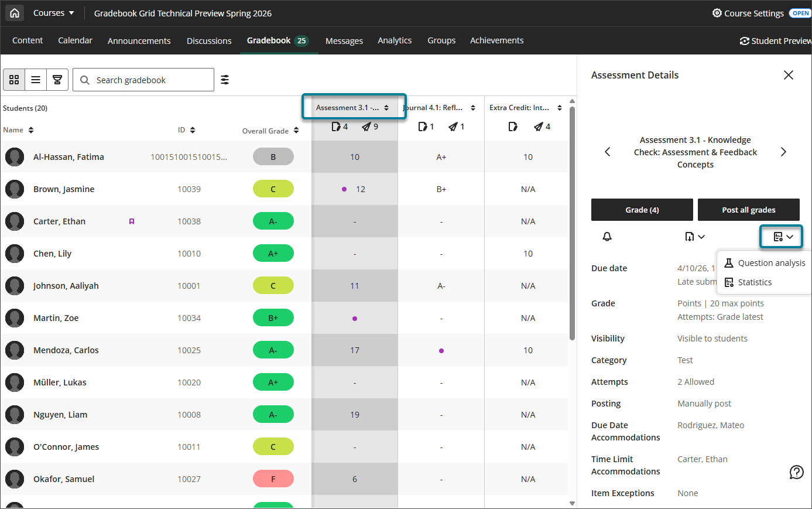This screenshot has width=812, height=509.
Task: Open student Brown, Jasmine
Action: (x=64, y=189)
